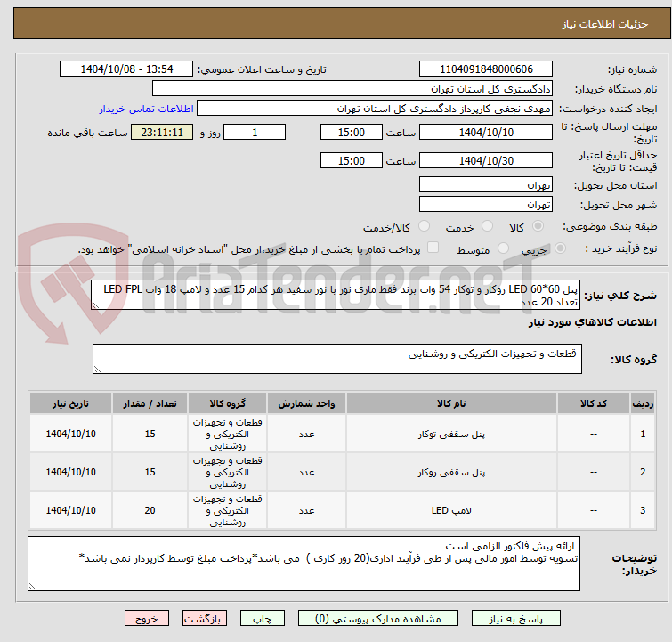Select the کالا/خدمت radio button

(424, 225)
